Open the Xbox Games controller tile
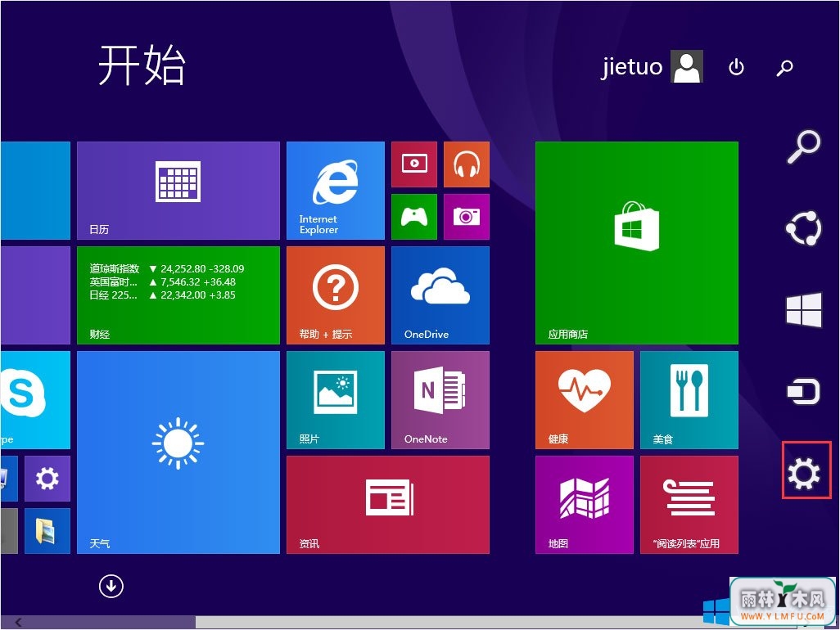The width and height of the screenshot is (840, 630). (x=414, y=216)
